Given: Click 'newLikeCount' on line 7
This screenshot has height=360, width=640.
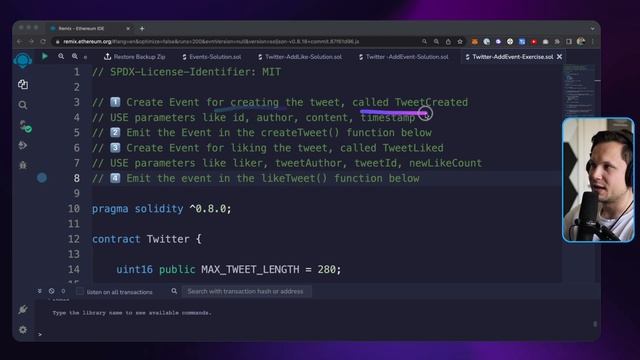Looking at the screenshot, I should (x=445, y=163).
